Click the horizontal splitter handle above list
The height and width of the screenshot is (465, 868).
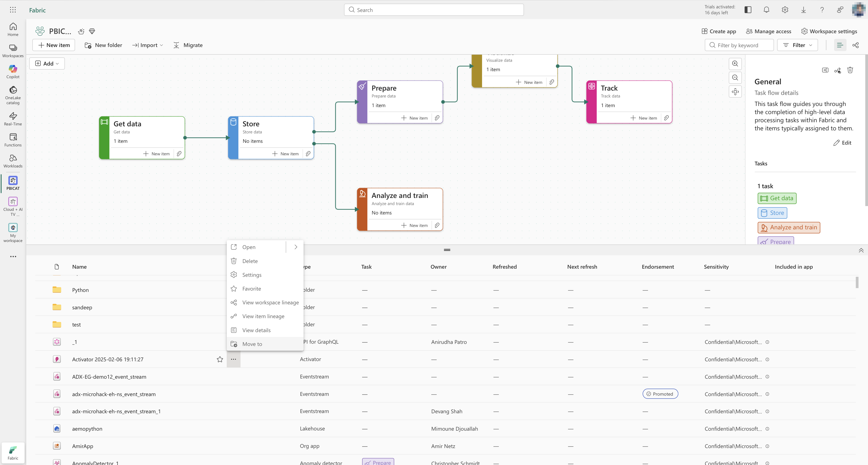click(447, 250)
